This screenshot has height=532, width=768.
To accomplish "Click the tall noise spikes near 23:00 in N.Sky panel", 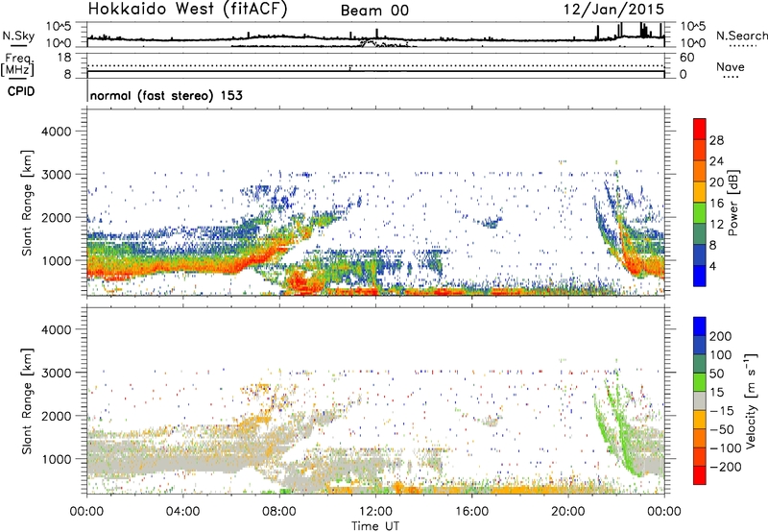I will coord(644,30).
